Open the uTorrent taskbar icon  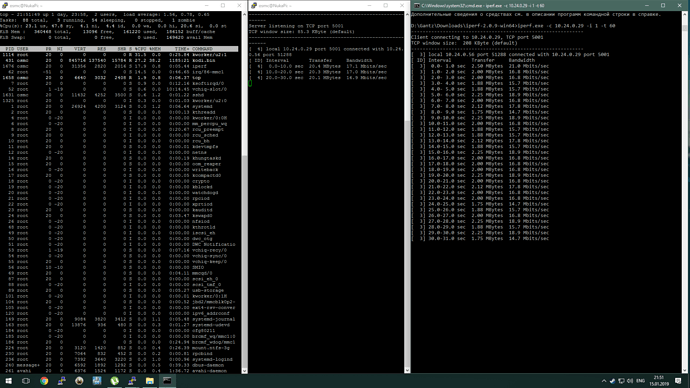(114, 381)
